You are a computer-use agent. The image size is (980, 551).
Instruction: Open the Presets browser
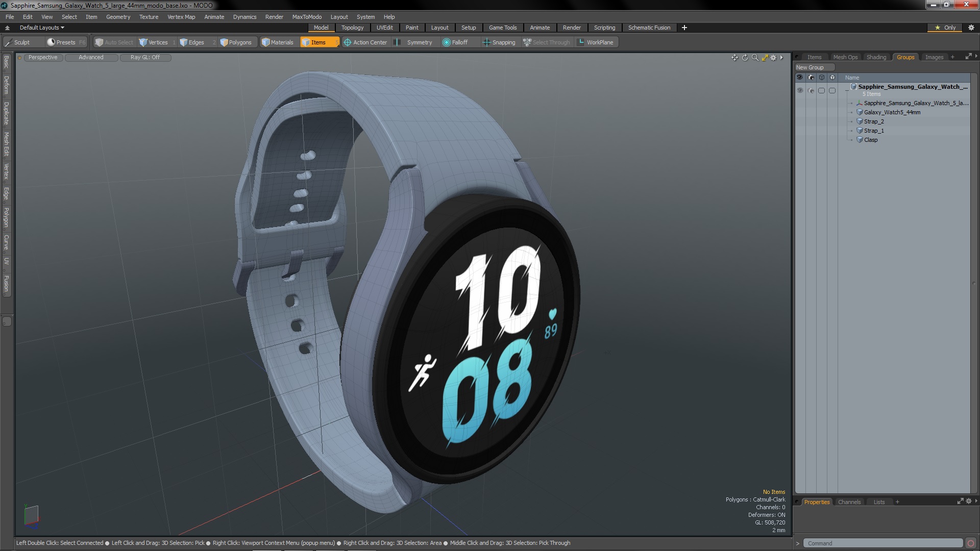coord(66,42)
